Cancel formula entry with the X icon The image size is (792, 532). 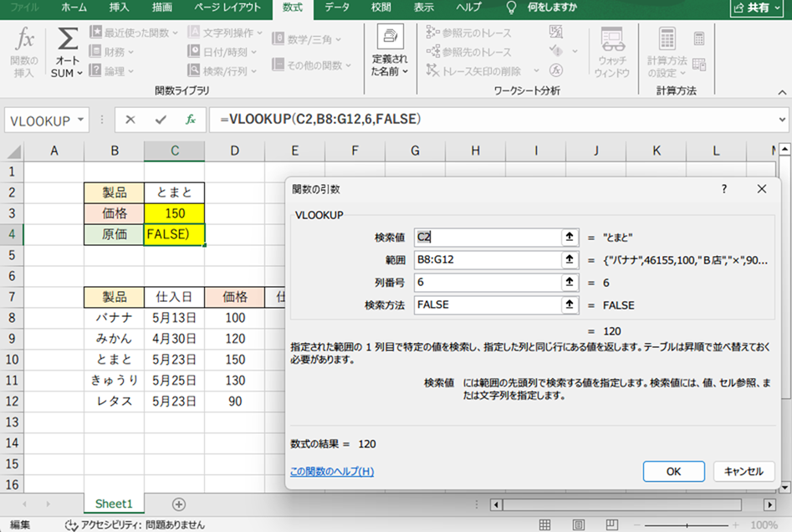pos(130,120)
